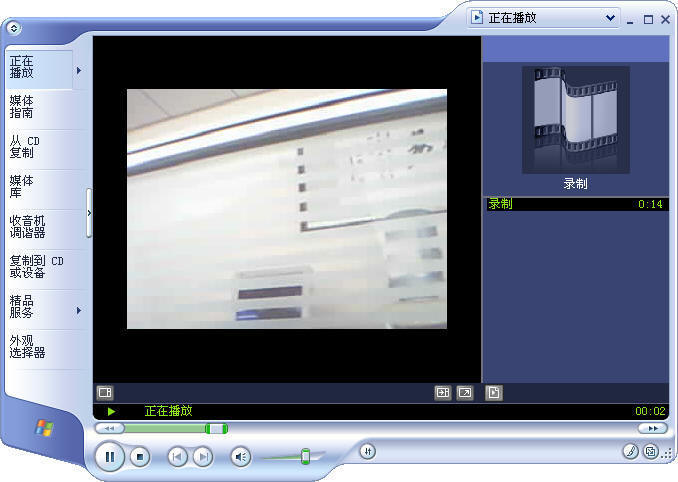Pause the video playback
678x482 pixels.
[110, 457]
